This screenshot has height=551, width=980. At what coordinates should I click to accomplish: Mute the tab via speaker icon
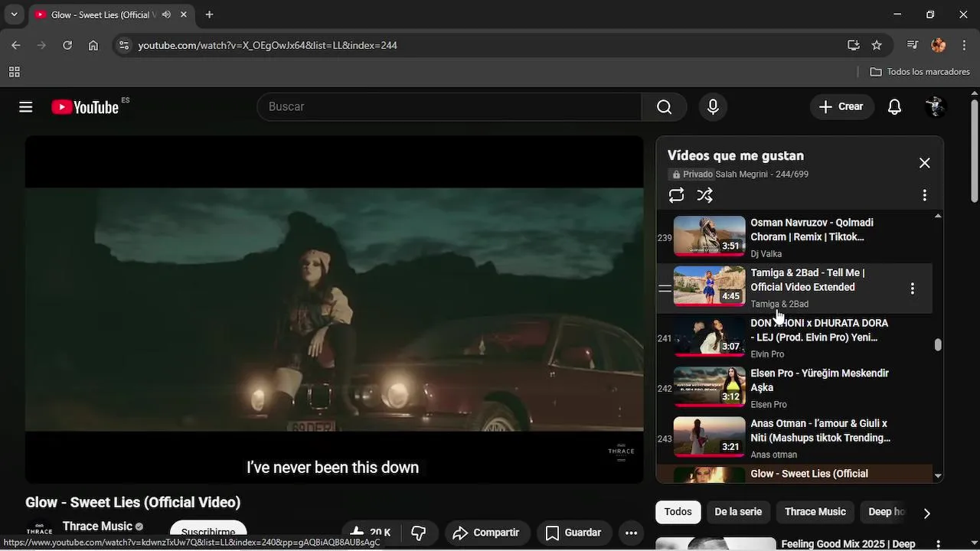166,15
